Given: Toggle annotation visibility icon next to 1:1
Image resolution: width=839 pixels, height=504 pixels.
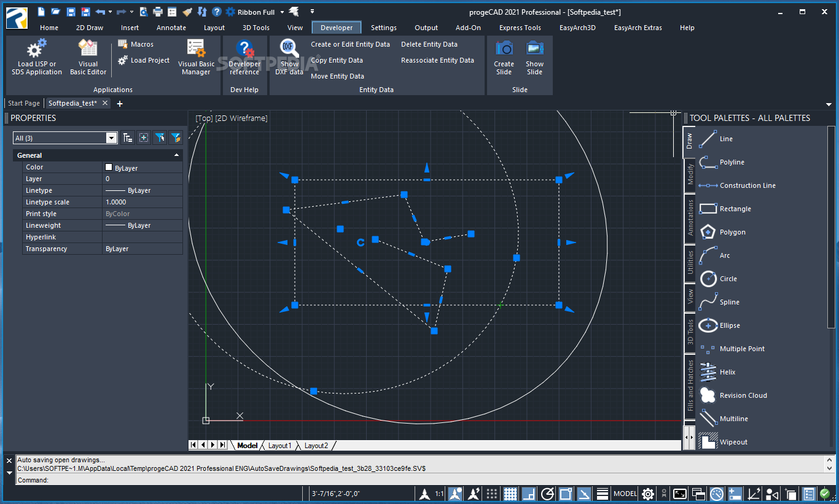Looking at the screenshot, I should tap(455, 494).
